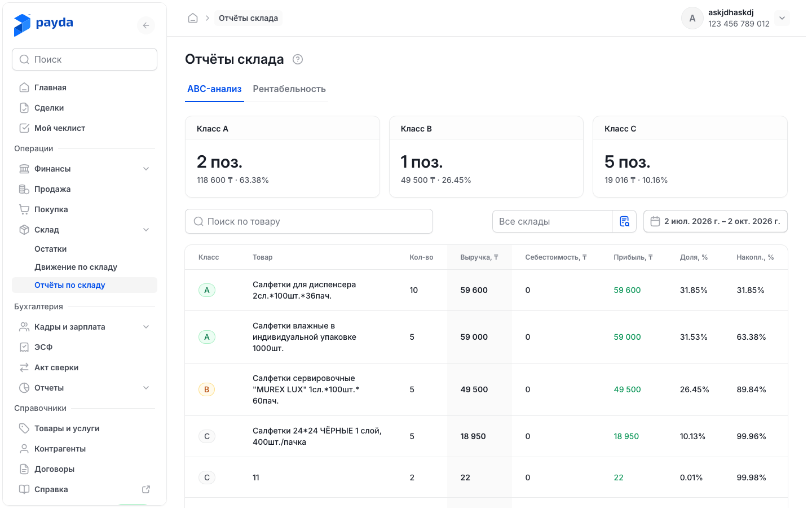The image size is (812, 508).
Task: Expand the Кадры и зарплата chevron
Action: pyautogui.click(x=146, y=327)
